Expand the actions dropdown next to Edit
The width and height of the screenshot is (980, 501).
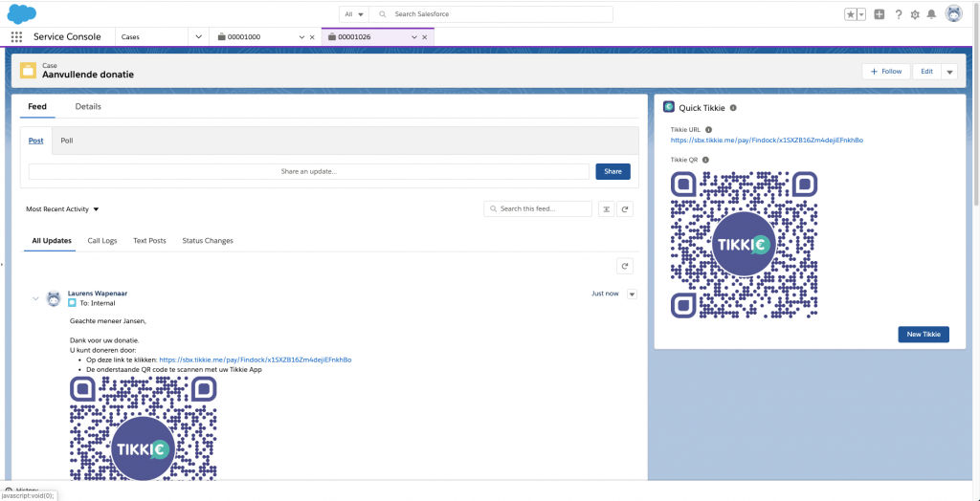click(x=949, y=72)
